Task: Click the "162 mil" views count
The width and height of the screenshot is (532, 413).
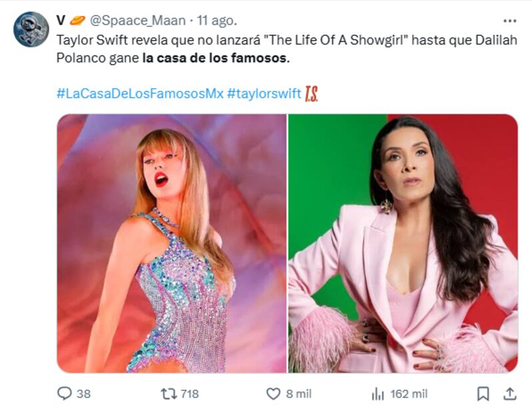Action: point(409,394)
